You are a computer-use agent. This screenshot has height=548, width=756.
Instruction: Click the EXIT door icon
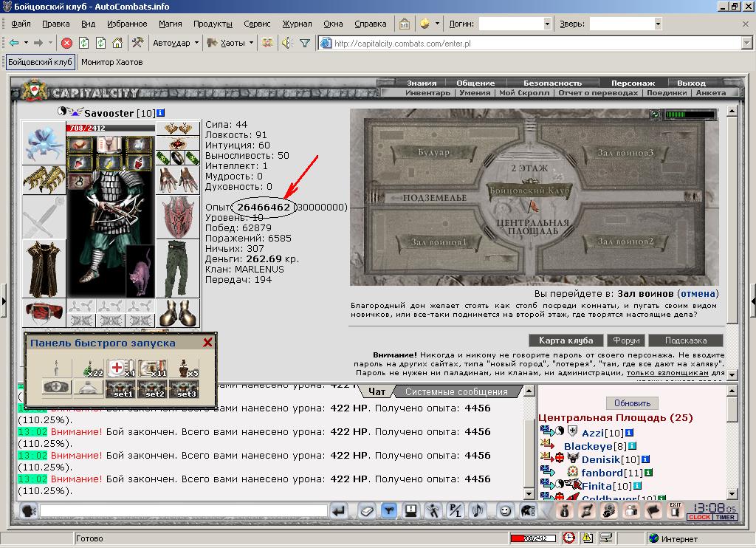pyautogui.click(x=675, y=510)
